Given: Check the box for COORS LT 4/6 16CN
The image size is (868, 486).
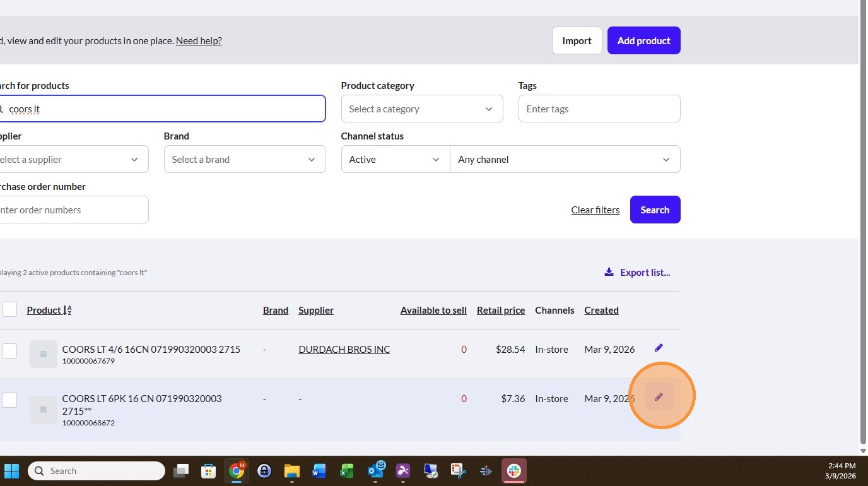Looking at the screenshot, I should [x=9, y=350].
